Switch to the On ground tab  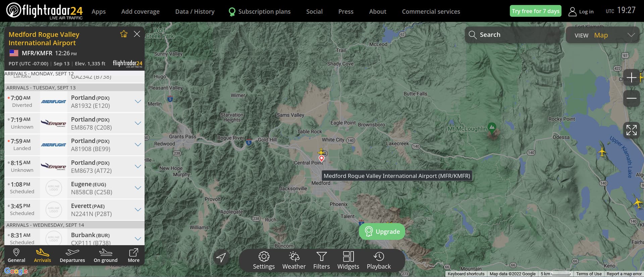[106, 256]
